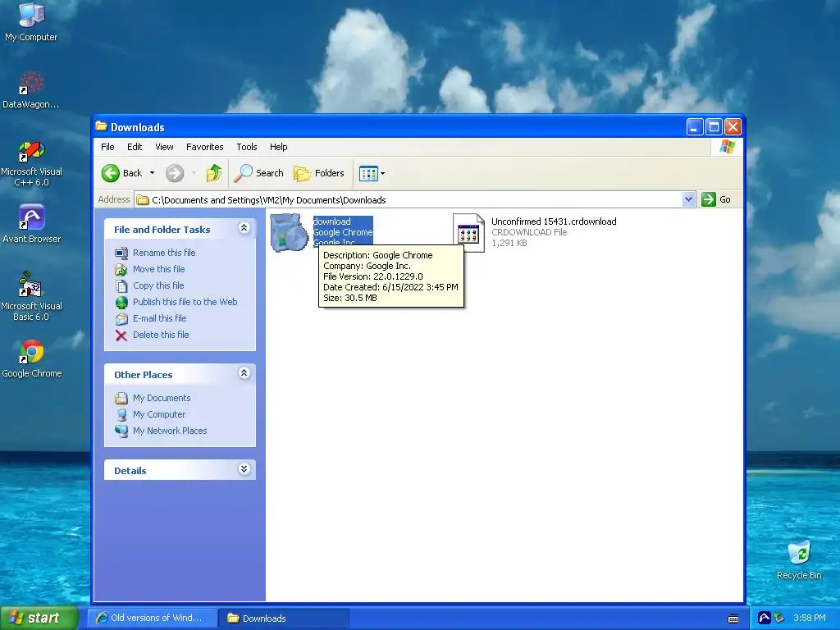
Task: Maximize the Downloads window
Action: (x=714, y=127)
